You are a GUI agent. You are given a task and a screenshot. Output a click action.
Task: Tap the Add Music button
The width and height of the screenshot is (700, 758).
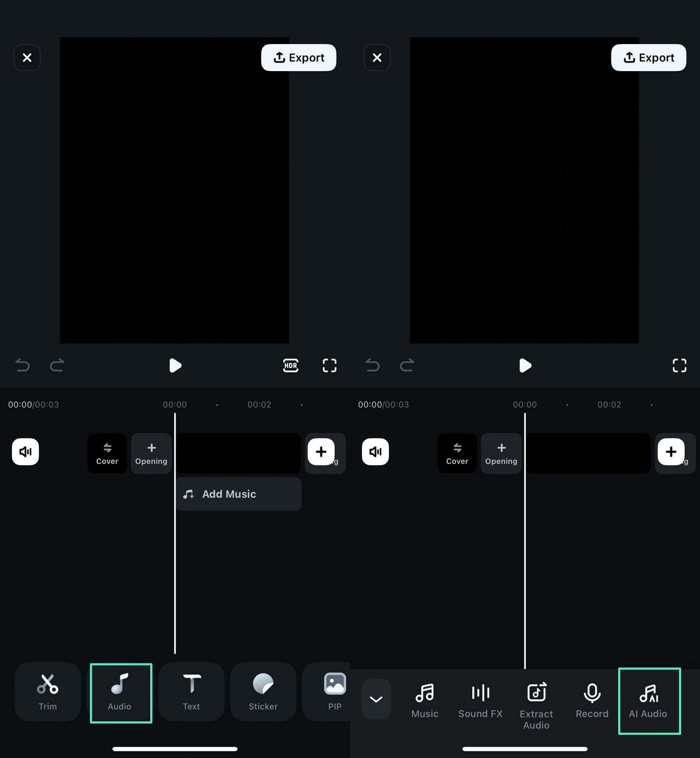[239, 494]
